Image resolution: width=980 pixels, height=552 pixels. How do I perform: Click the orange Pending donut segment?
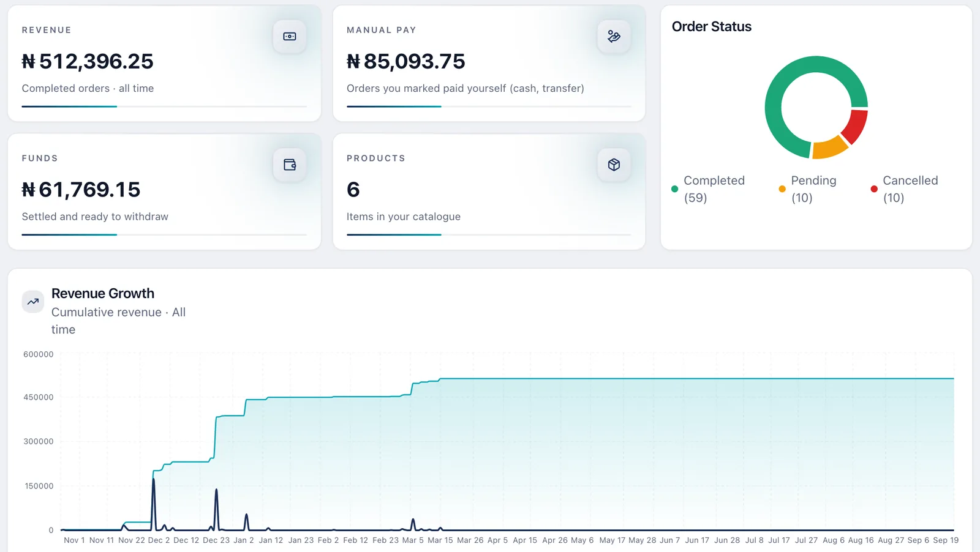pyautogui.click(x=829, y=147)
